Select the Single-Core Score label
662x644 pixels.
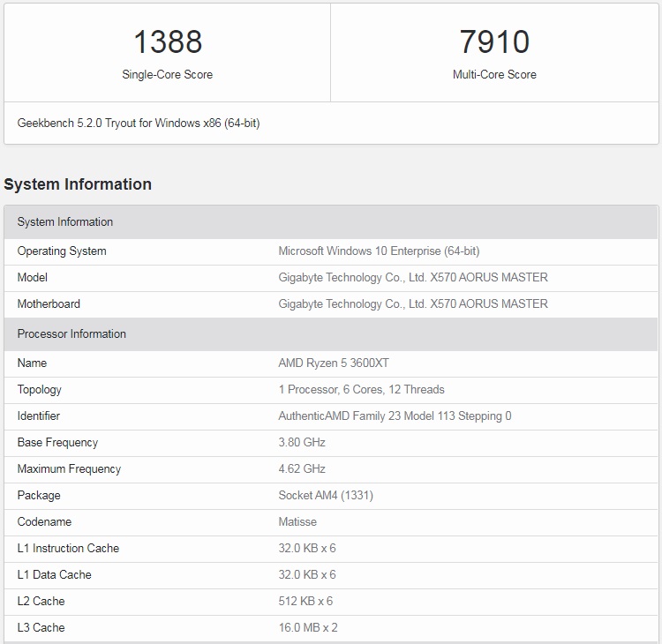tap(167, 75)
